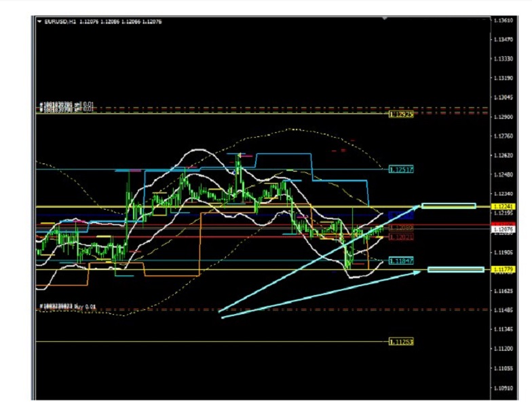532x407 pixels.
Task: Select the cyan 1.12517 level label
Action: tap(401, 169)
